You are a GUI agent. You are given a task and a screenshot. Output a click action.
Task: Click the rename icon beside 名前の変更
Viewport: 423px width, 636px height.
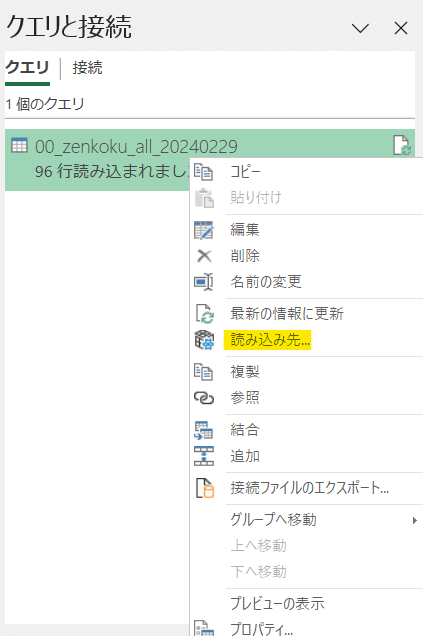point(204,282)
